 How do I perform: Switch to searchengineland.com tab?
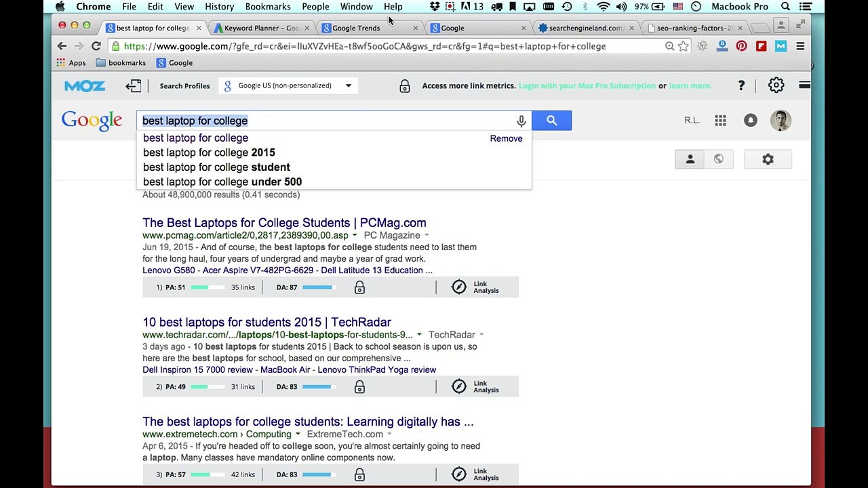[x=585, y=28]
